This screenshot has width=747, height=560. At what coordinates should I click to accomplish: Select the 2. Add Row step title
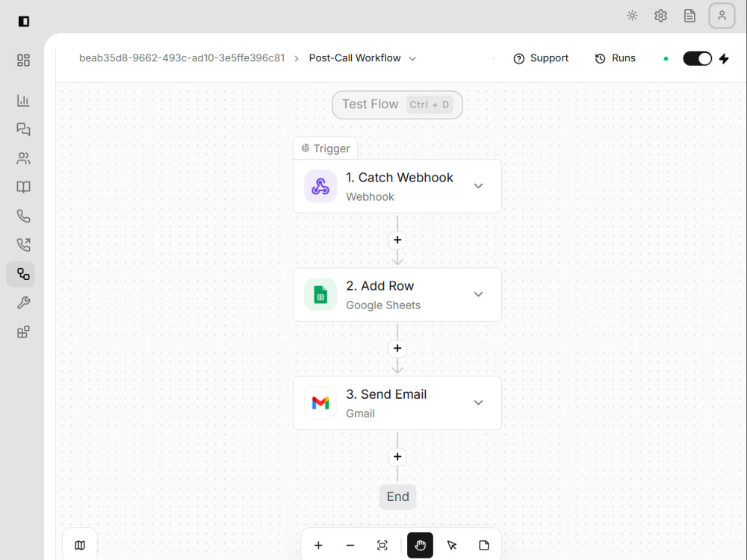pyautogui.click(x=379, y=286)
